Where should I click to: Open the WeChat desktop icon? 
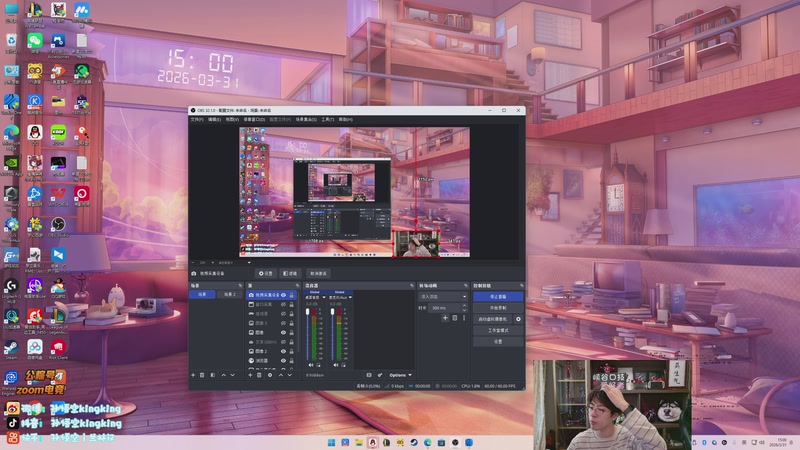pyautogui.click(x=35, y=43)
